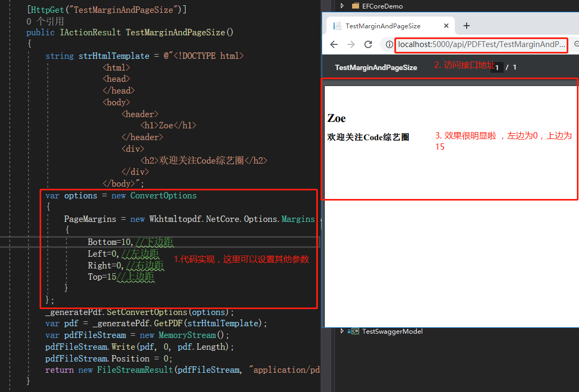Viewport: 579px width, 392px height.
Task: Expand the TestSwaggerModel tree node arrow
Action: (342, 331)
